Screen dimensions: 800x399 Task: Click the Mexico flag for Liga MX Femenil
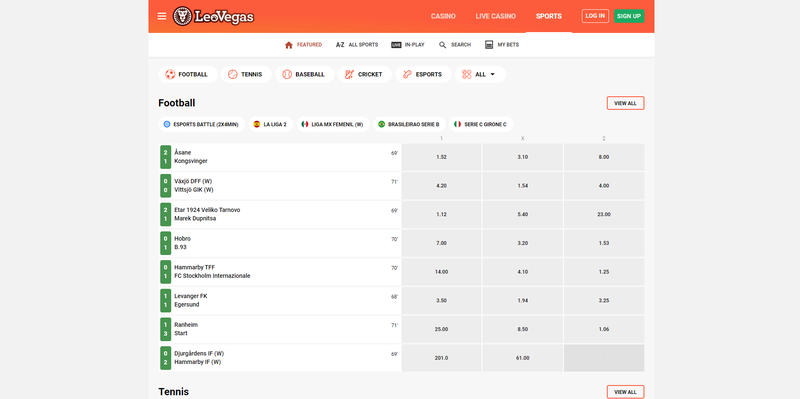(305, 124)
